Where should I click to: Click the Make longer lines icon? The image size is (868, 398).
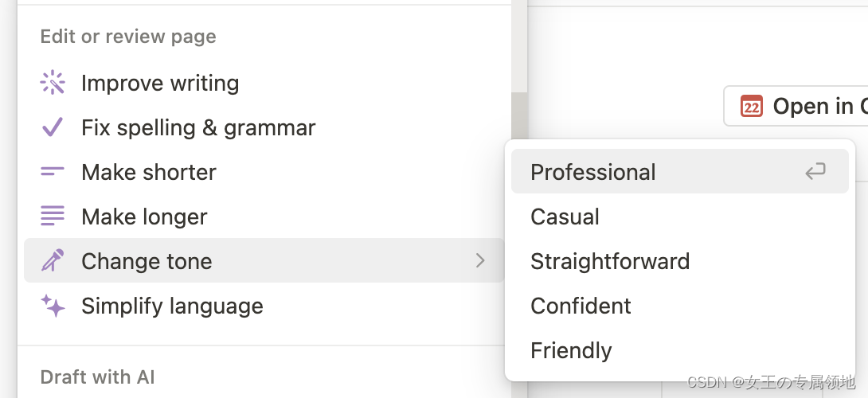pyautogui.click(x=53, y=217)
